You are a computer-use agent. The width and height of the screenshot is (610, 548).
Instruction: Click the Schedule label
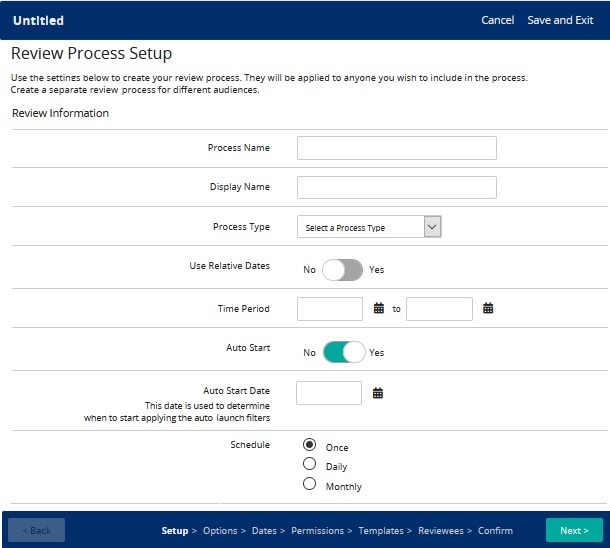(x=250, y=445)
